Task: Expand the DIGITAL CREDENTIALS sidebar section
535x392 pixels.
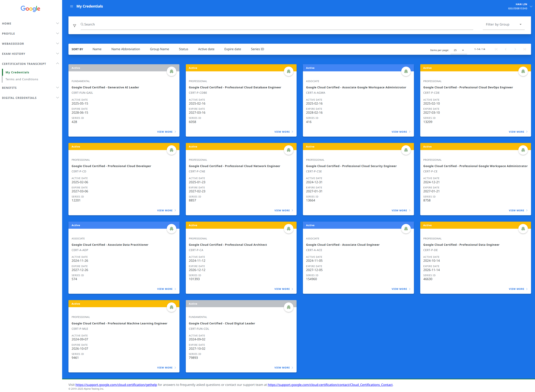Action: click(30, 98)
